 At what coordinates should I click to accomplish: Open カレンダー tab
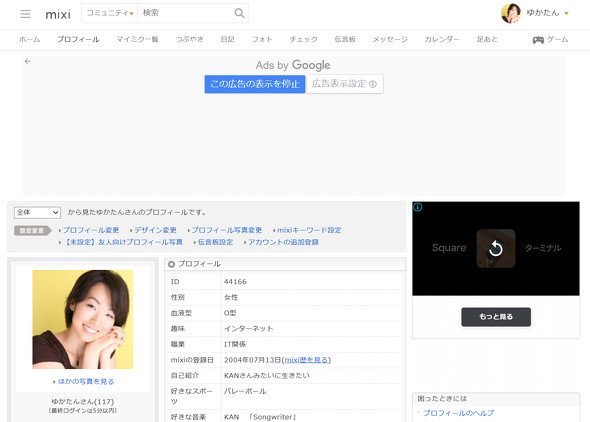tap(442, 39)
